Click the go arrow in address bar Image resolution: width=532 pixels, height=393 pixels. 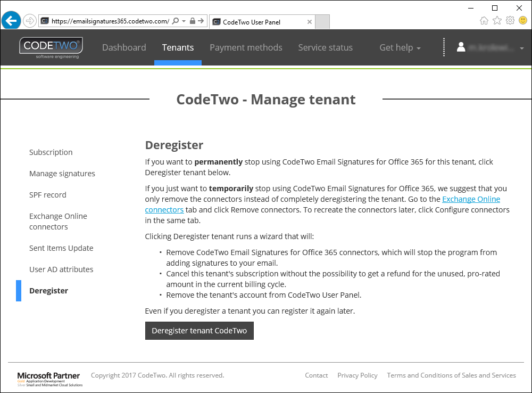(x=201, y=21)
